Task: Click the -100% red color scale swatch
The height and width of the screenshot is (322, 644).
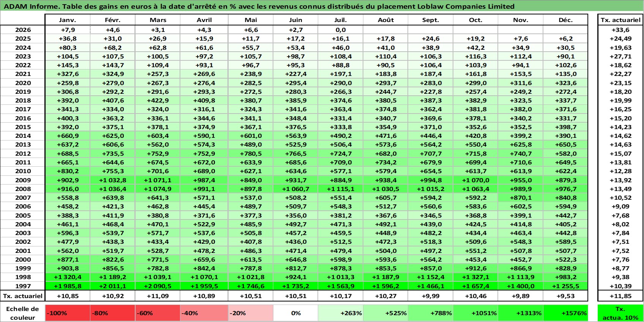Action: click(68, 313)
